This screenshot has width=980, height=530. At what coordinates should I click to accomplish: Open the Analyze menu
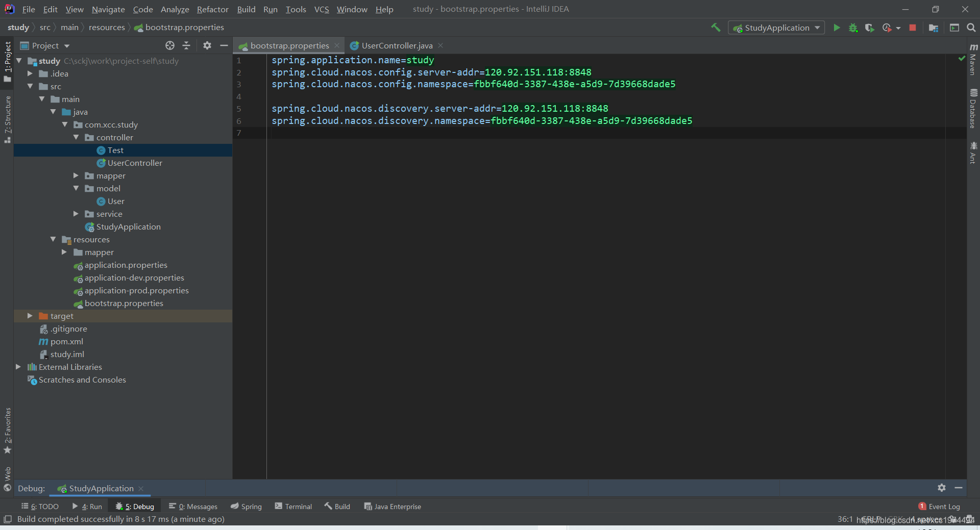175,9
